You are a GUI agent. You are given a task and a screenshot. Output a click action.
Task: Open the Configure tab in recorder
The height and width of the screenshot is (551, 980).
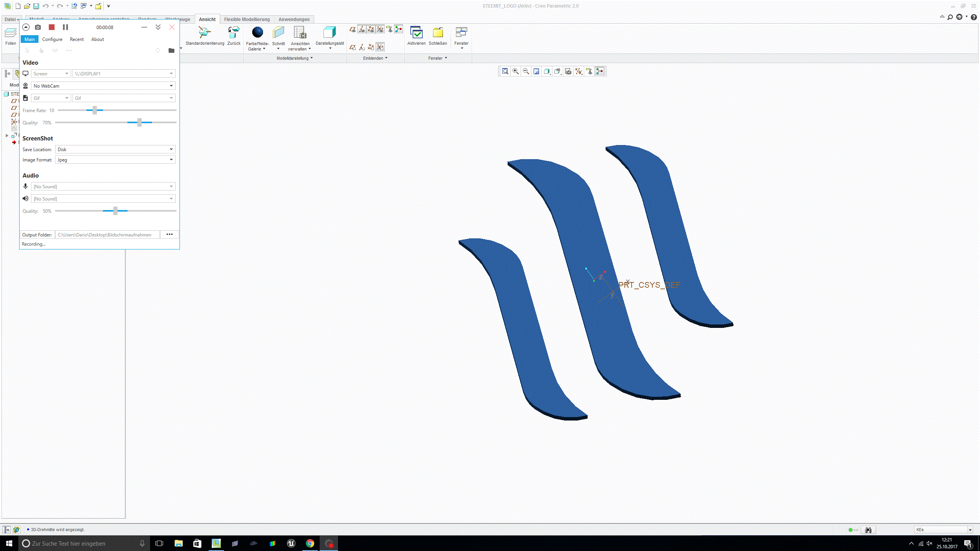point(52,39)
